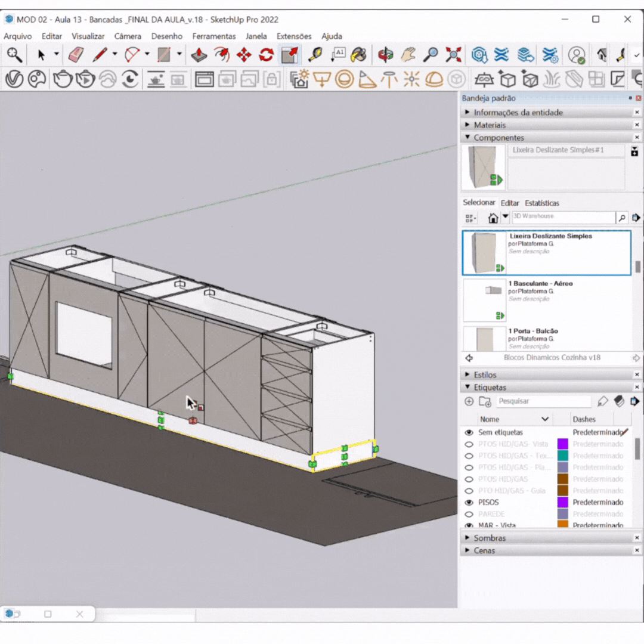Show the PAREDE tag via eye icon

(x=469, y=514)
